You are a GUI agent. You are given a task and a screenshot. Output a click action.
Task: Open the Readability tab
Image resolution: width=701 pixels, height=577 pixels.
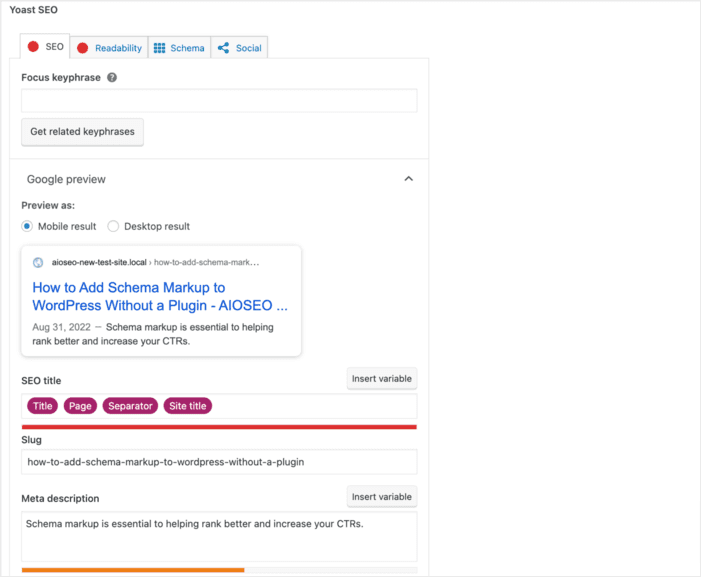click(109, 48)
